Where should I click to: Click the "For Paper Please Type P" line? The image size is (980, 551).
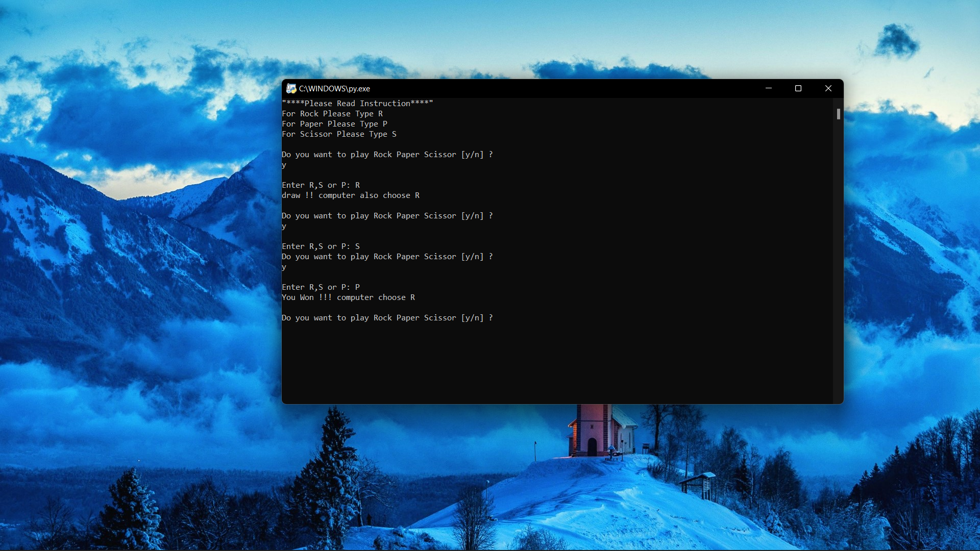(334, 124)
